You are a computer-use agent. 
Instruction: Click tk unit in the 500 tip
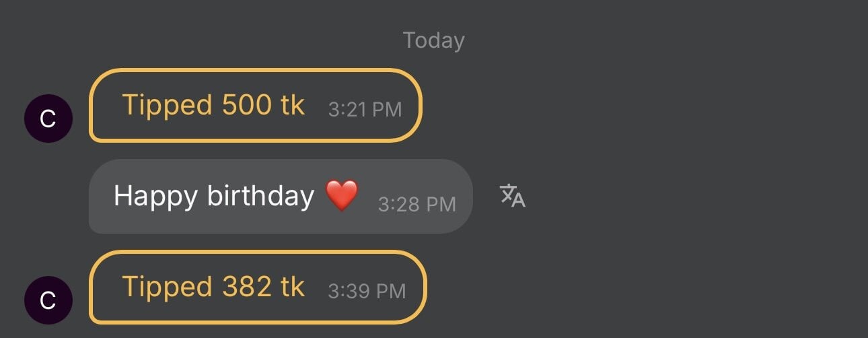pos(292,106)
